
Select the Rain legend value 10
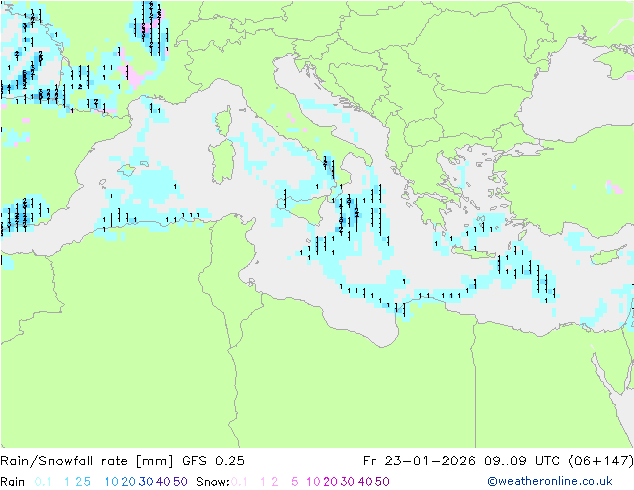[111, 482]
